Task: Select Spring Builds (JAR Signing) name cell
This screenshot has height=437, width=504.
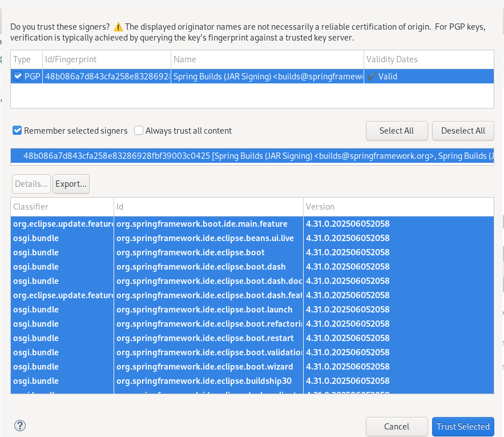Action: pyautogui.click(x=268, y=77)
